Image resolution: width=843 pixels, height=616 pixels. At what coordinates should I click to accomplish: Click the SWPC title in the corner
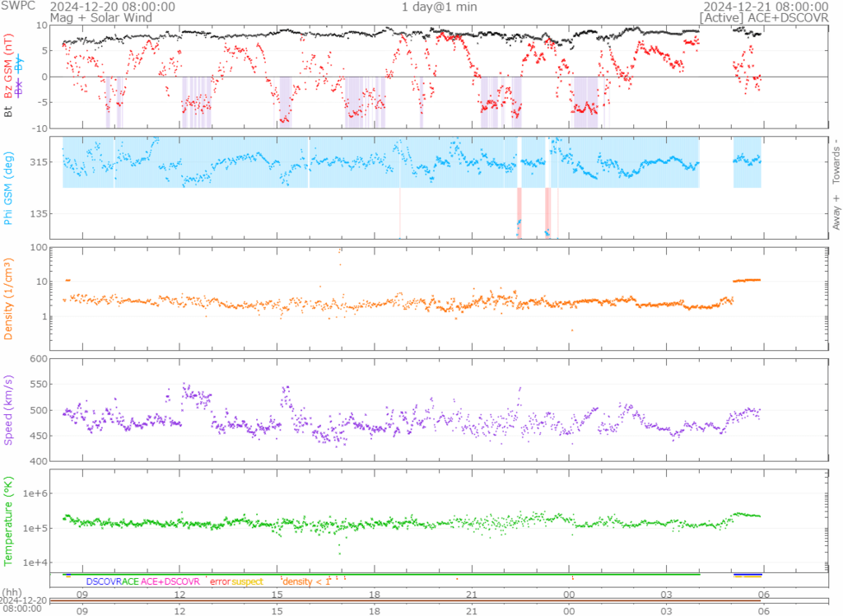tap(16, 7)
